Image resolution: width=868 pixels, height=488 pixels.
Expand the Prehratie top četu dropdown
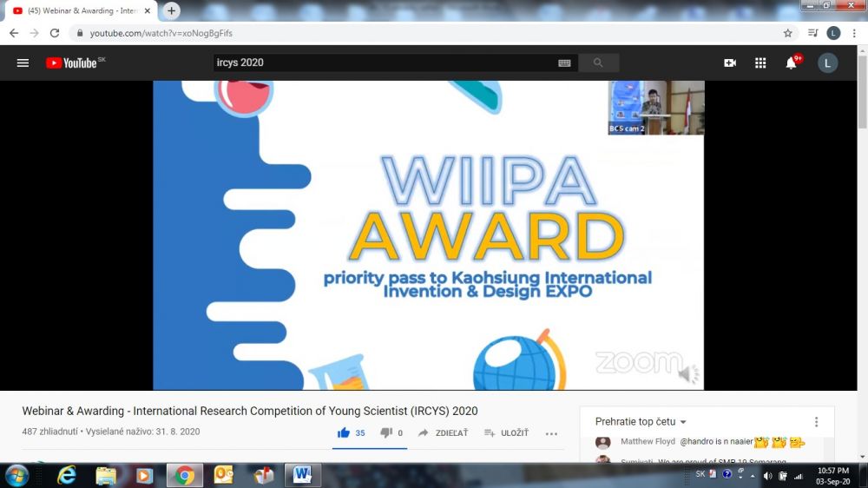(641, 421)
